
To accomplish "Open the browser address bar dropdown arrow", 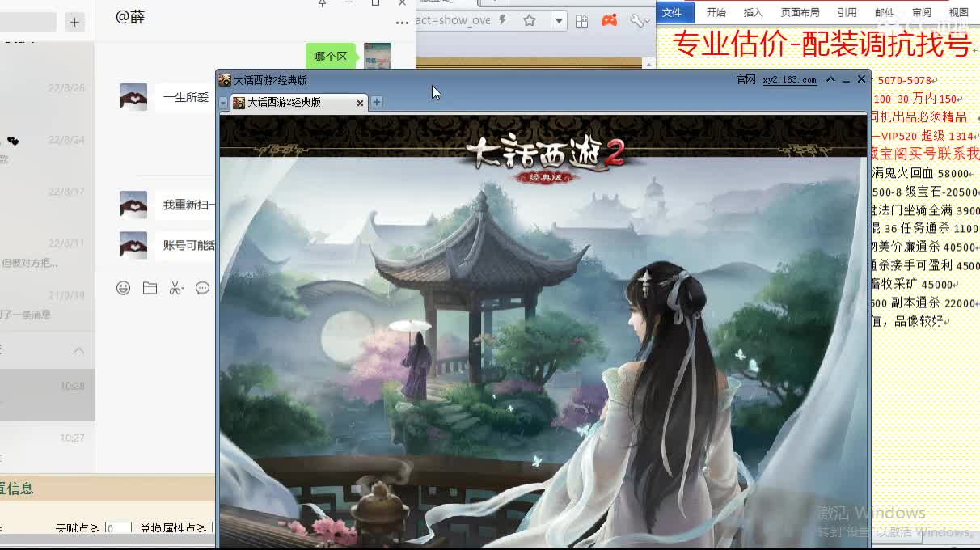I will [x=559, y=21].
